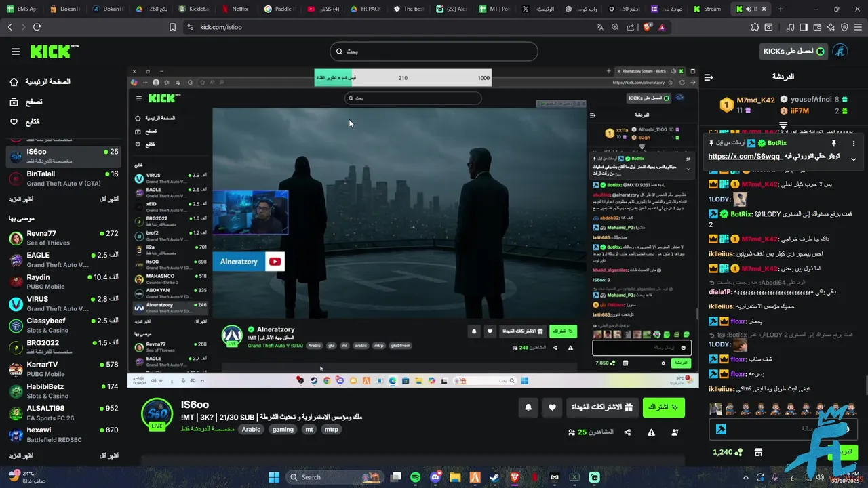Open the hamburger sidebar menu
The width and height of the screenshot is (868, 488).
(16, 52)
